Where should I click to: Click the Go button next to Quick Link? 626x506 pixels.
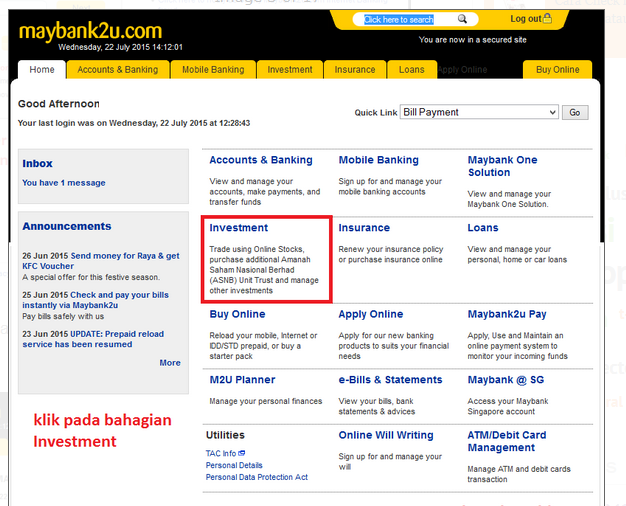pyautogui.click(x=575, y=113)
